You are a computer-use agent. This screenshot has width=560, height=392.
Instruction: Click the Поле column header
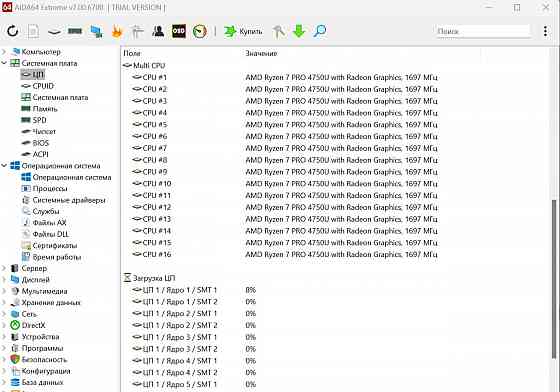tap(132, 53)
